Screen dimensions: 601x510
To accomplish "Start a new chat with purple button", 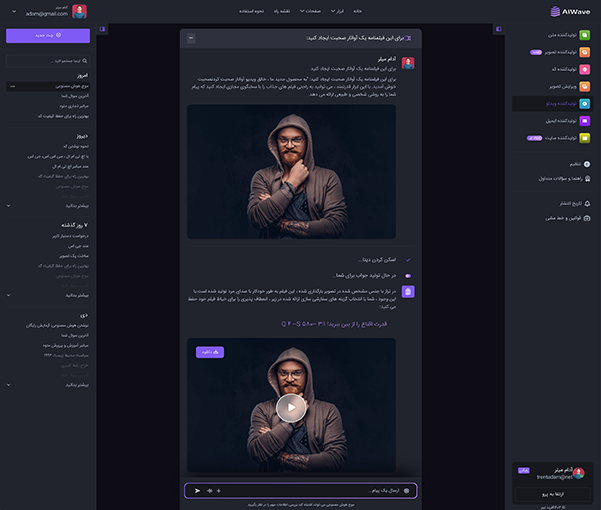I will (48, 35).
